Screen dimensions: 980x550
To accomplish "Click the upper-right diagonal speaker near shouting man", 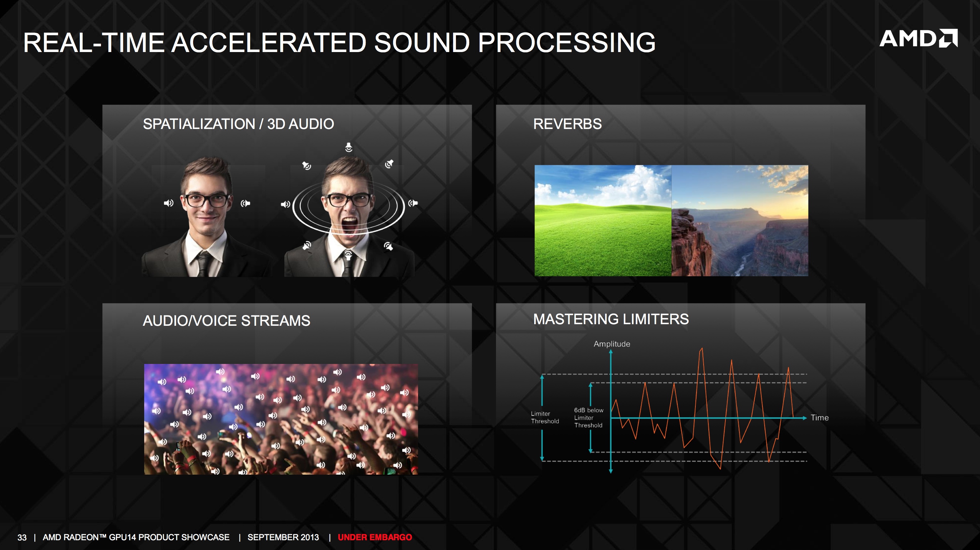I will click(389, 164).
